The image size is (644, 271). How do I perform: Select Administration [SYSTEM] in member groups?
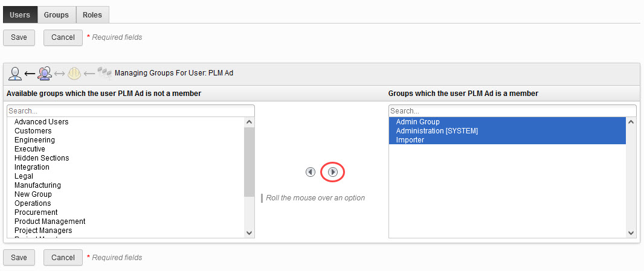point(437,131)
